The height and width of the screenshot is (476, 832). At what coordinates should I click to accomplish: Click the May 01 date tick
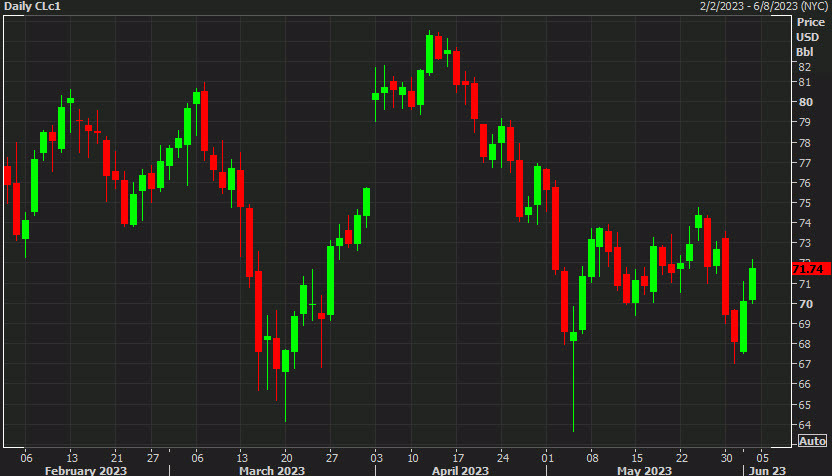point(548,457)
